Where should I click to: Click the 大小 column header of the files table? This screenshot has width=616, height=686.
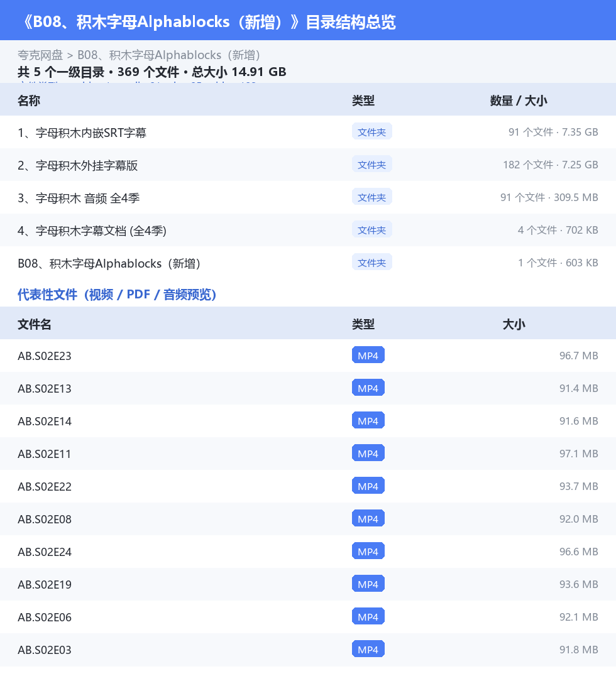click(514, 324)
